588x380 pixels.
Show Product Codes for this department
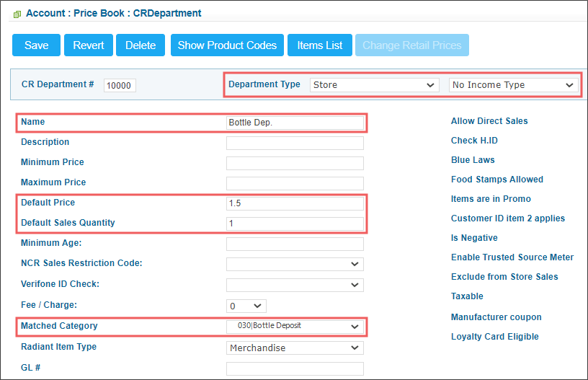coord(227,45)
